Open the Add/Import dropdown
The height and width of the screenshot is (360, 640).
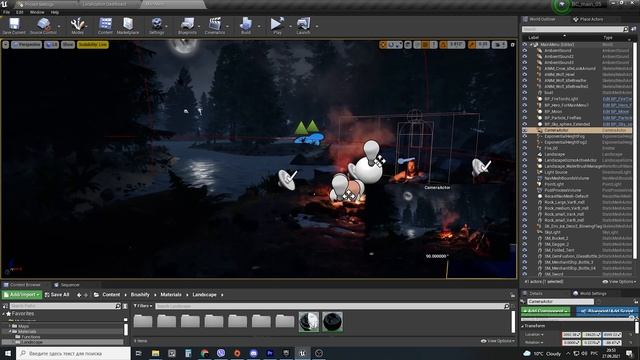click(22, 295)
